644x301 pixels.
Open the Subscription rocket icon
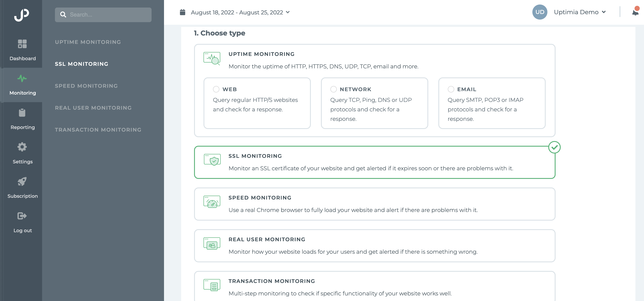[22, 181]
